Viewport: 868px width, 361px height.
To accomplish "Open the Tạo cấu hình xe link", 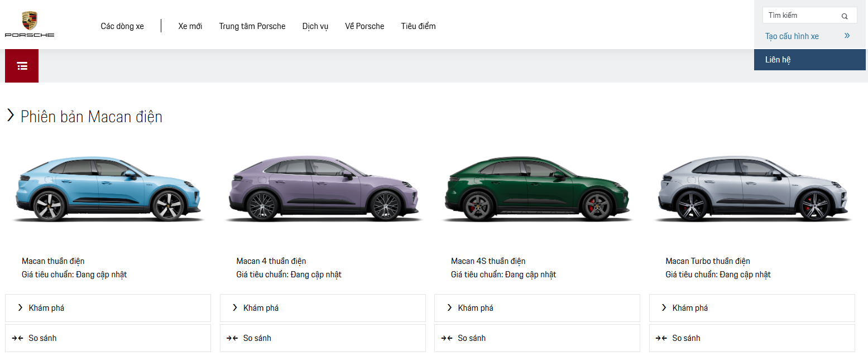I will coord(791,35).
